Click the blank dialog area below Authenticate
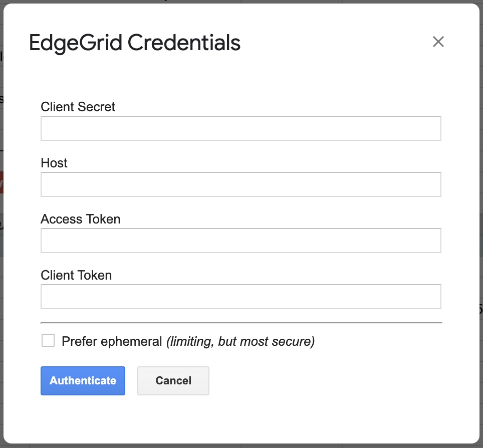Viewport: 483px width, 448px height. pyautogui.click(x=241, y=419)
